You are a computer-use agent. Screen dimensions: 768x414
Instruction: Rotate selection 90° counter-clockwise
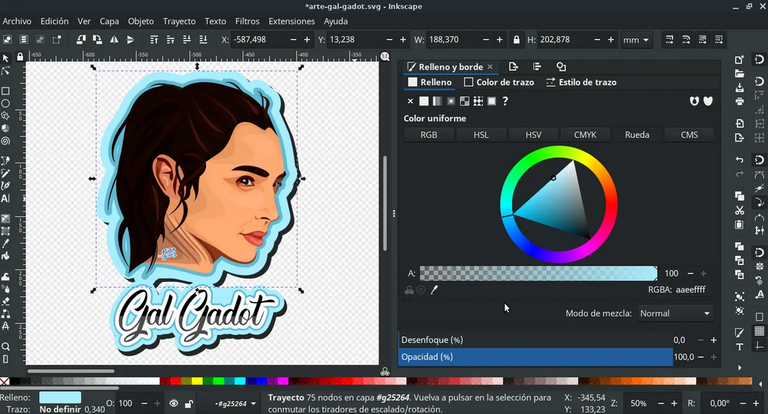(81, 40)
